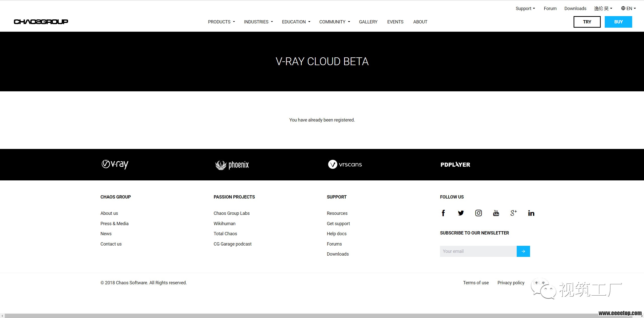Open the PDPlayer product logo link
Image resolution: width=644 pixels, height=318 pixels.
[x=455, y=165]
